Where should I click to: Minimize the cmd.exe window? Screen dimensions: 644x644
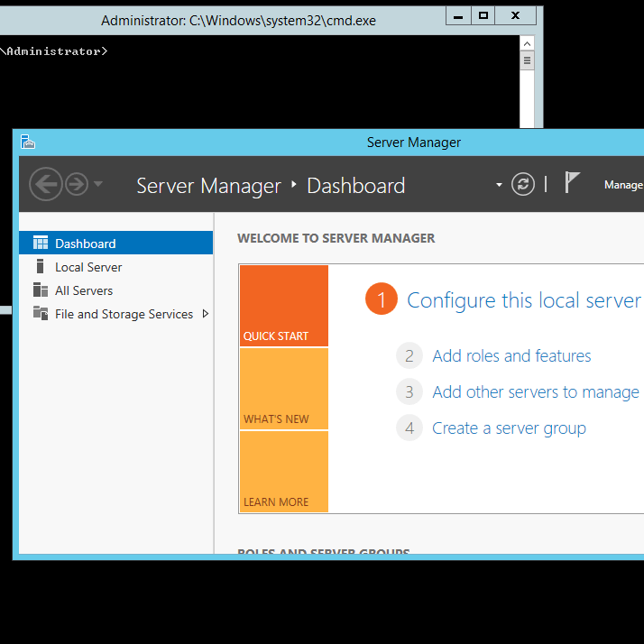[x=458, y=16]
